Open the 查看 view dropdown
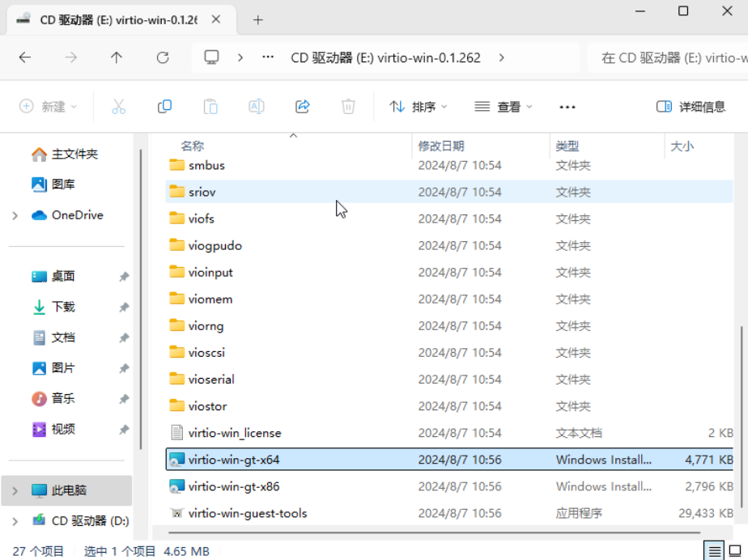 pos(504,107)
